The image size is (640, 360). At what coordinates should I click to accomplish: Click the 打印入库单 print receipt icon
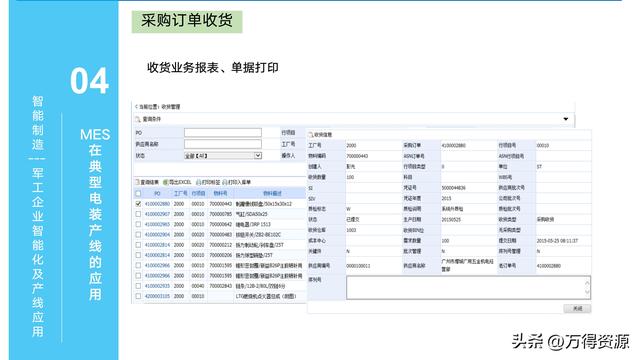coord(224,182)
